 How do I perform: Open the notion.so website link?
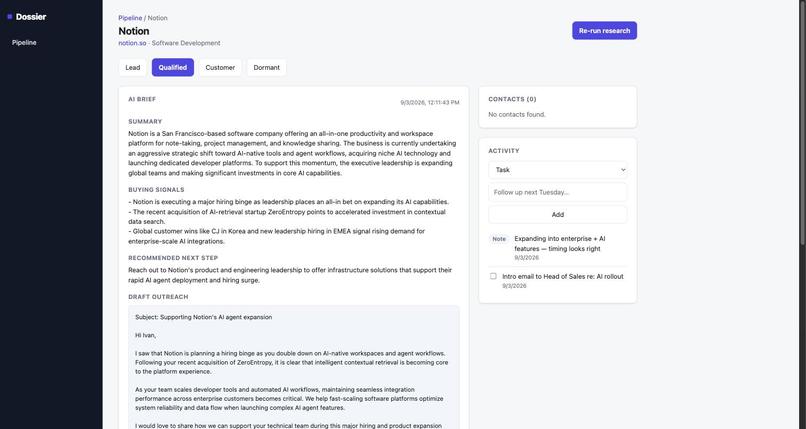[132, 43]
